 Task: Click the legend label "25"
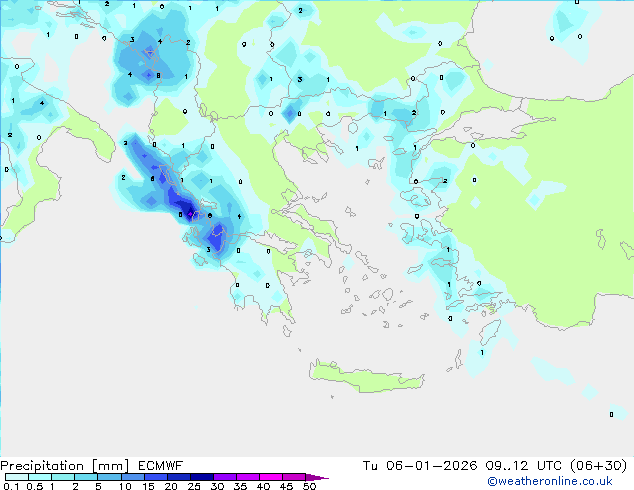click(x=194, y=486)
